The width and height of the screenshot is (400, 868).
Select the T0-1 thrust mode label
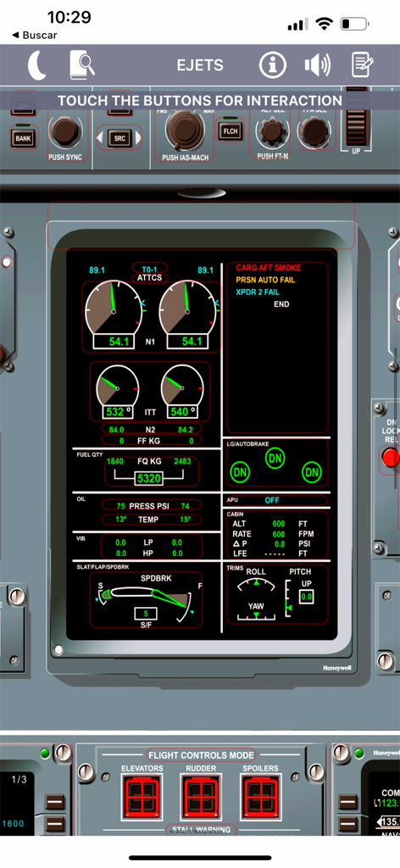pos(149,270)
